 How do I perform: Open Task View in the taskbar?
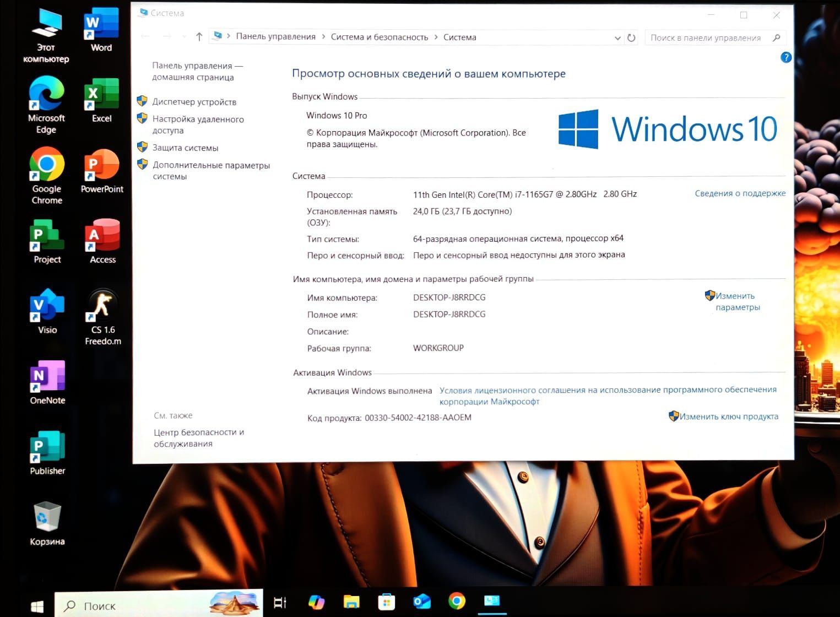click(280, 602)
